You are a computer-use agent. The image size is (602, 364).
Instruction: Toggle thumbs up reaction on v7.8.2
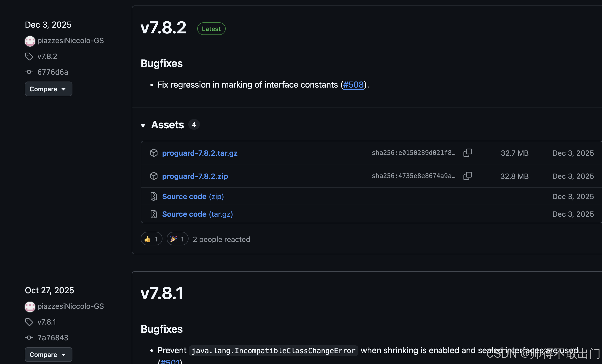(151, 239)
